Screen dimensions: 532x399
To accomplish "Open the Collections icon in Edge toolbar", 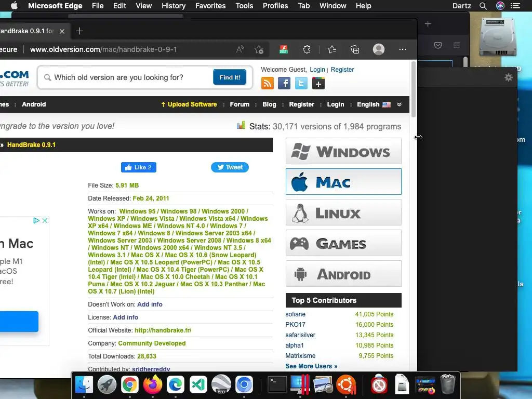I will click(355, 49).
